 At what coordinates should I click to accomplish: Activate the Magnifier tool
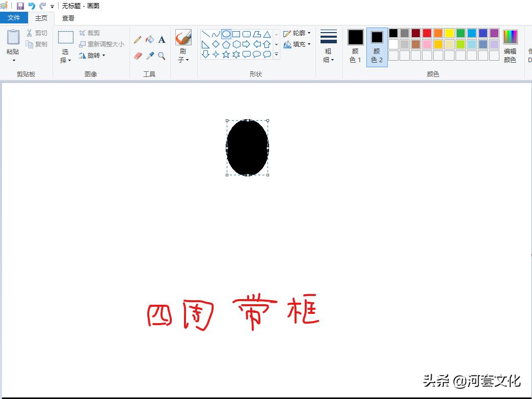(x=162, y=55)
